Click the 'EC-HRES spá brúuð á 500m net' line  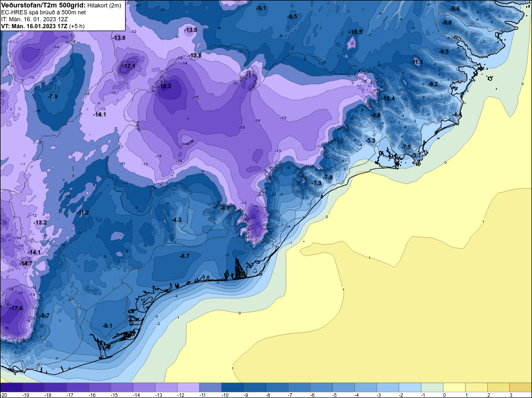pos(43,12)
